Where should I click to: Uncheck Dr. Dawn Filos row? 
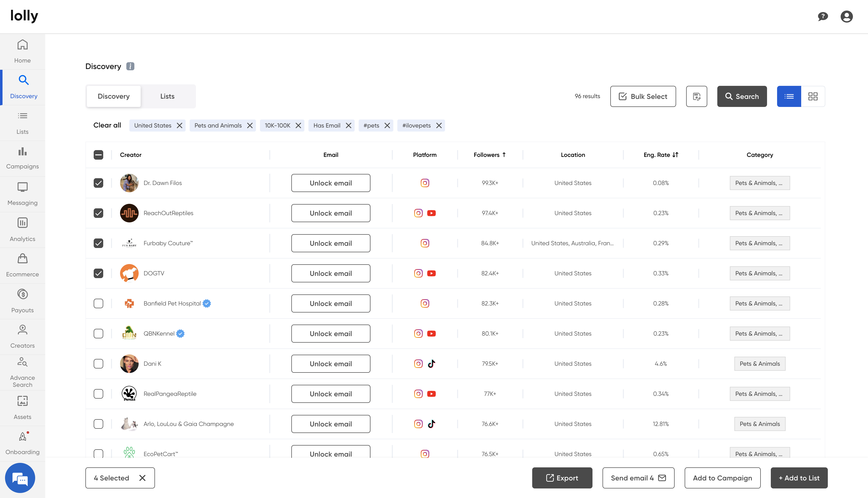[98, 183]
